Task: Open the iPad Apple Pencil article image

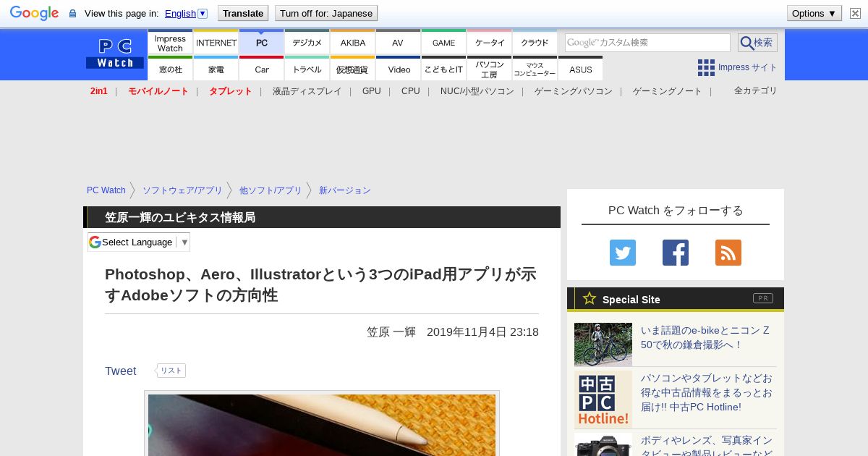Action: [322, 425]
